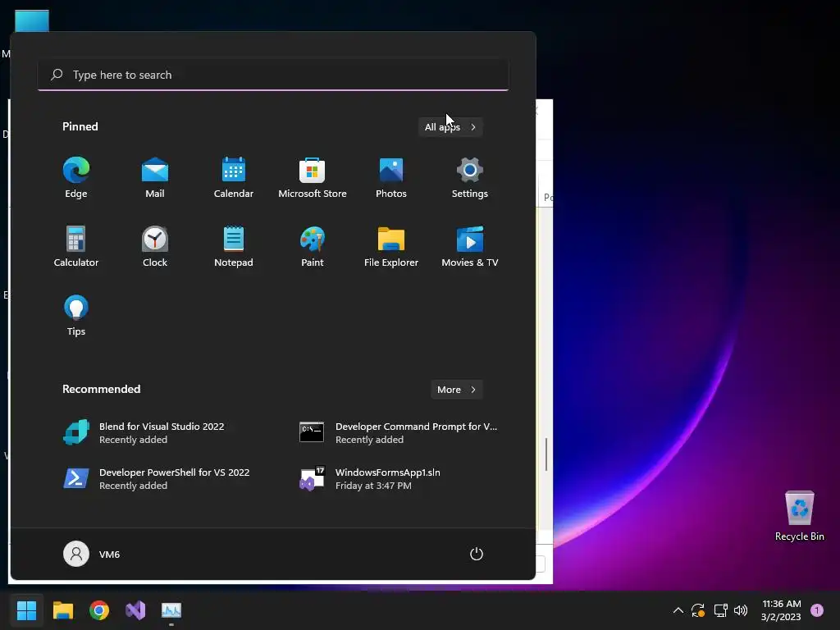840x630 pixels.
Task: Open network status tray icon
Action: pyautogui.click(x=720, y=610)
